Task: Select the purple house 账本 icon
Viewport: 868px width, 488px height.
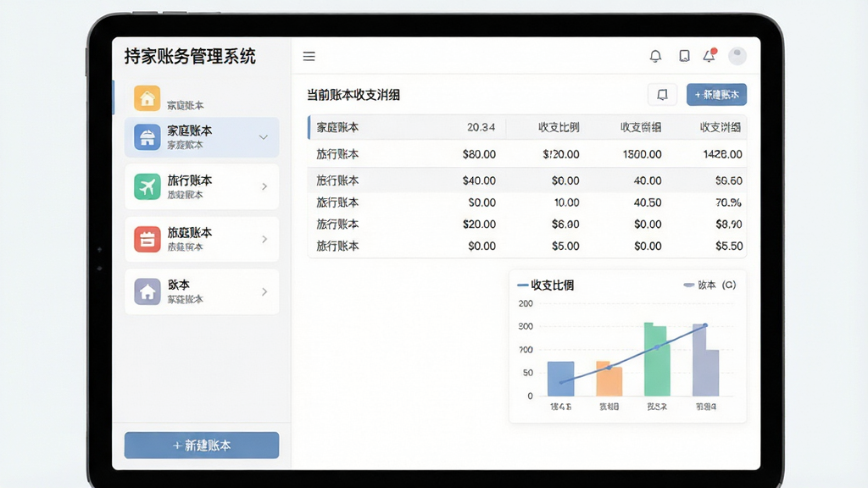Action: point(147,291)
